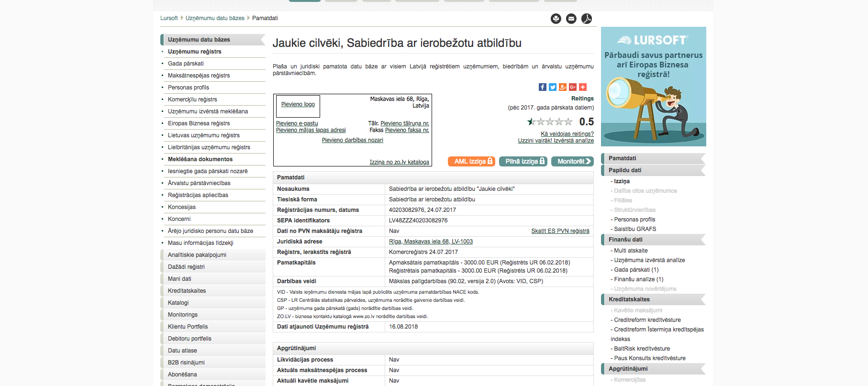This screenshot has height=386, width=868.
Task: Click the Monitorēt button
Action: pos(572,162)
